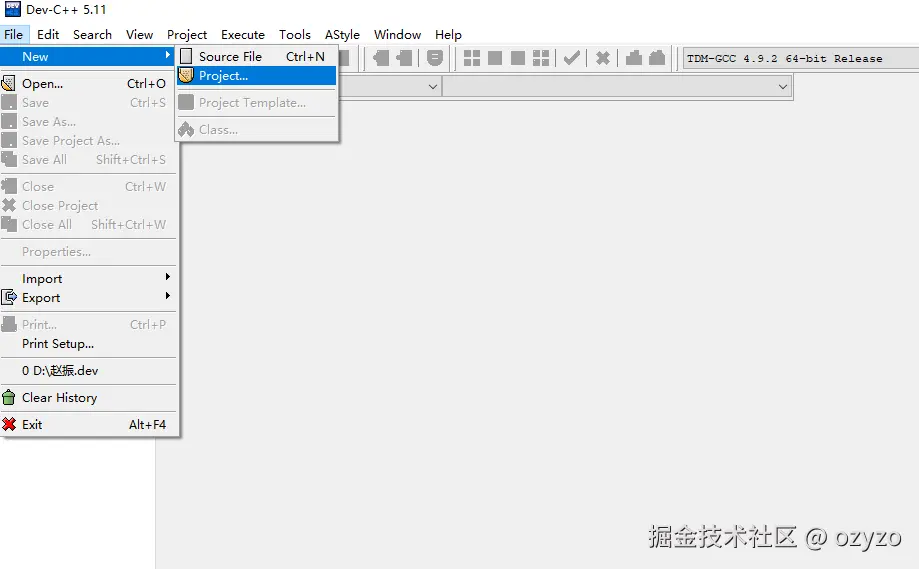This screenshot has height=569, width=919.
Task: Open the Edit menu
Action: (x=48, y=35)
